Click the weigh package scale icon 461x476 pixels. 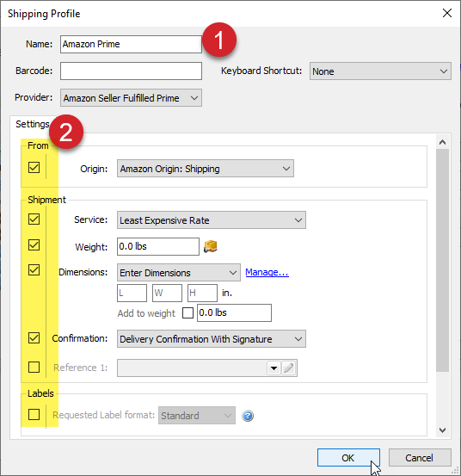(211, 246)
